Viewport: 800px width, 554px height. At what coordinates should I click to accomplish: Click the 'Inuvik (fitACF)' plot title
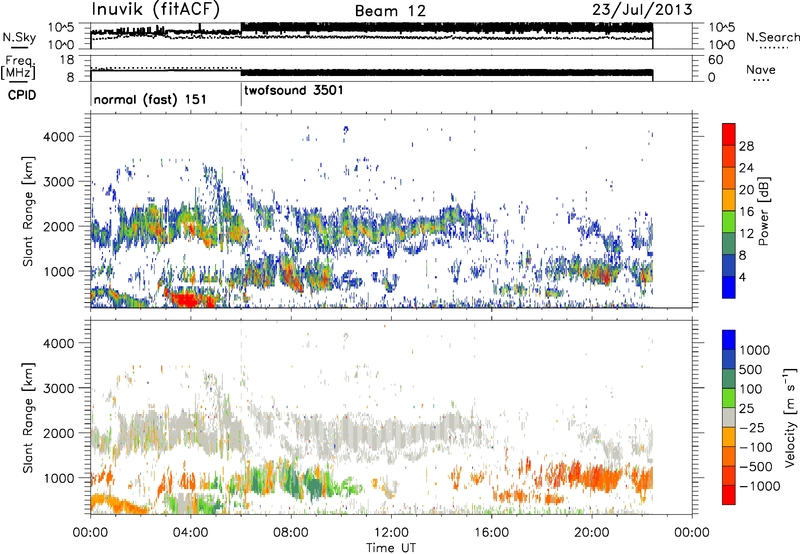coord(156,10)
